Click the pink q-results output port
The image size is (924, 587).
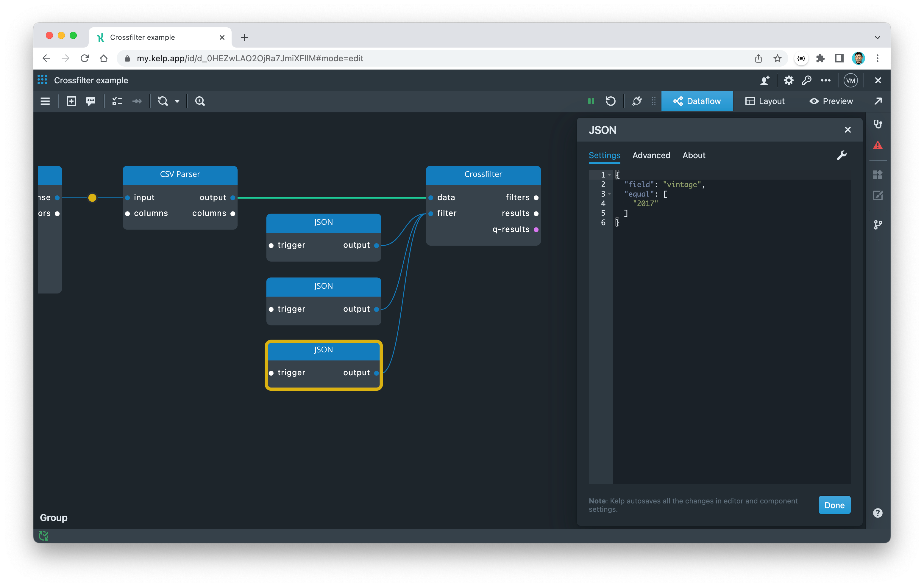click(x=536, y=230)
